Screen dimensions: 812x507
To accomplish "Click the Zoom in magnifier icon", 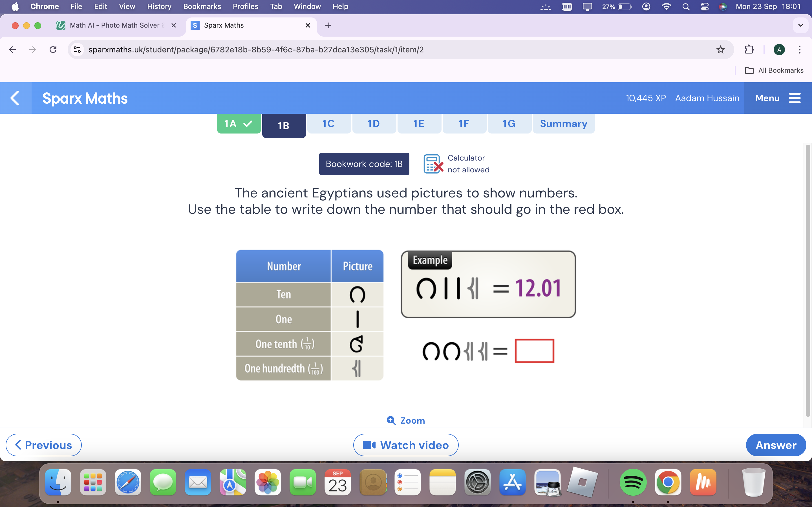I will pos(389,419).
